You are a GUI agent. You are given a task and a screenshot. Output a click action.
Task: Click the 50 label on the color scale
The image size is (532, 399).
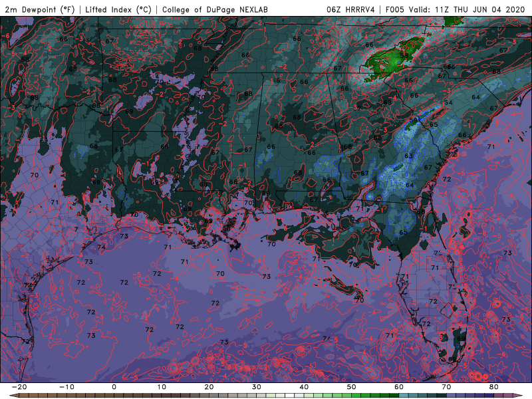click(x=352, y=387)
